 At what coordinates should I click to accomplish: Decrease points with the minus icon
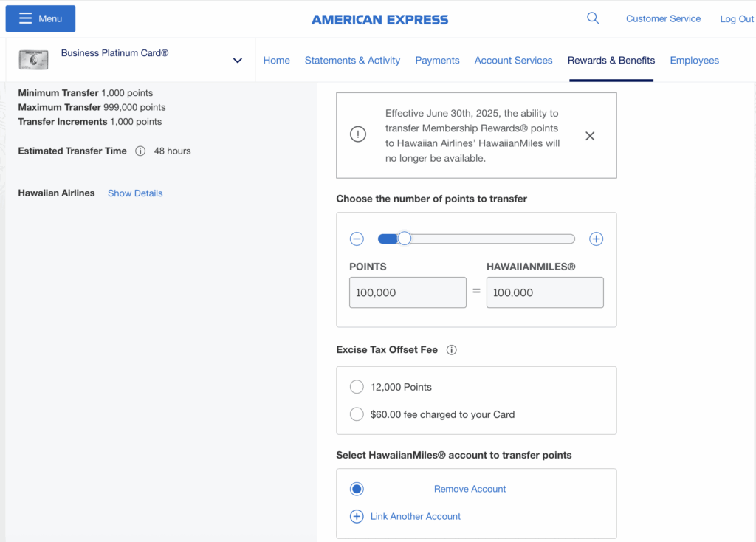pos(357,239)
